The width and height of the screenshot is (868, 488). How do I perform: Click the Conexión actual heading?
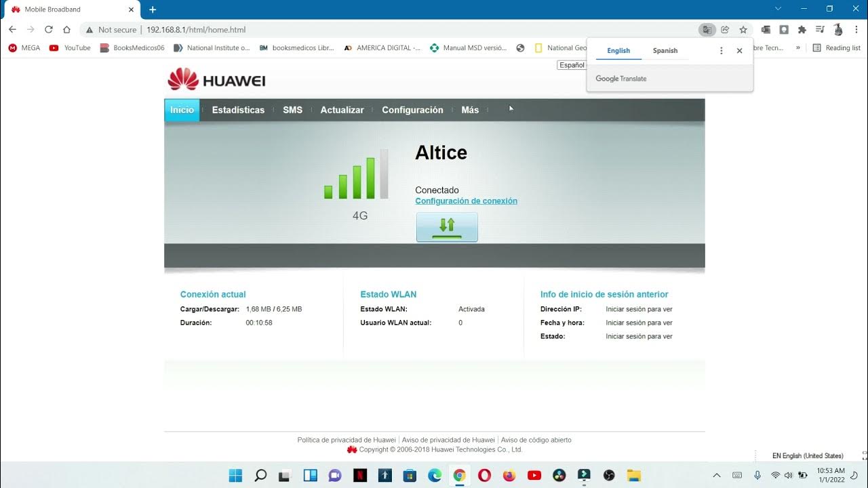pos(213,294)
